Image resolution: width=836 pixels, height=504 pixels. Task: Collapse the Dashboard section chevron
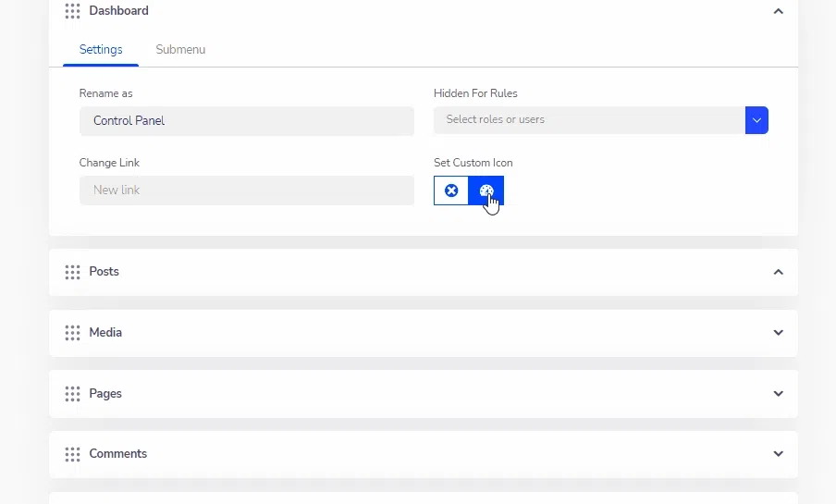pos(779,11)
